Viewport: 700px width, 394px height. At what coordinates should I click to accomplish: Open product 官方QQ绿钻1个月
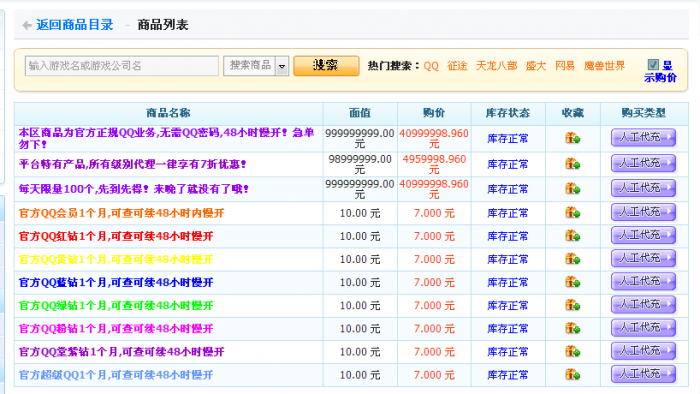pyautogui.click(x=116, y=306)
